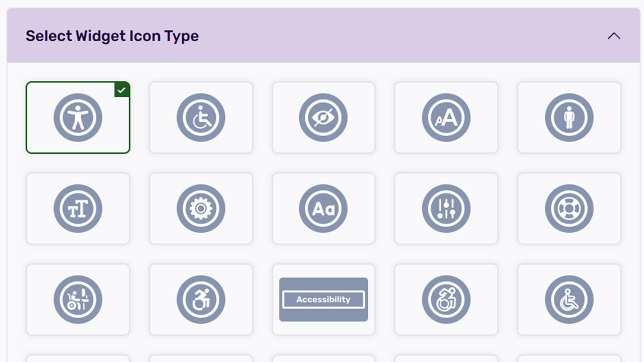Choose the lifebuoy help icon
644x362 pixels.
pos(569,209)
